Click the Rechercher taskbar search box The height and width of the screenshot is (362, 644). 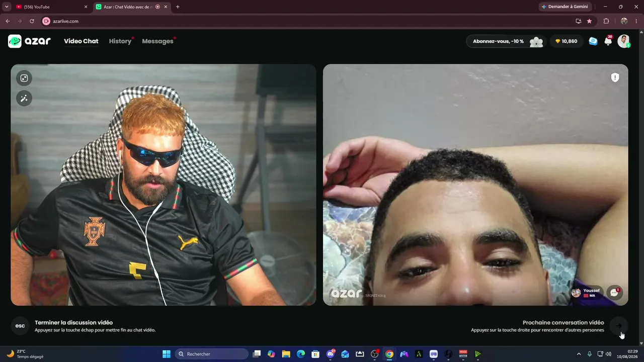point(212,354)
